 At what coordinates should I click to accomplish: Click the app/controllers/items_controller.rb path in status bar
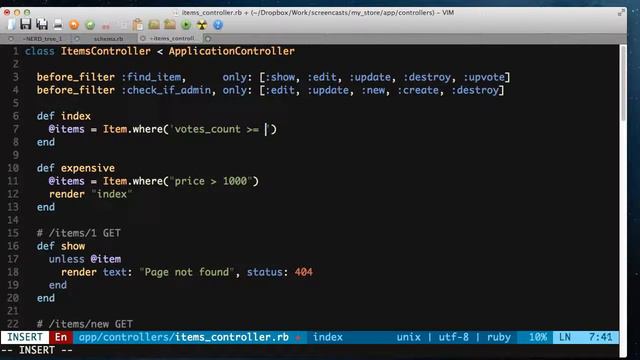pyautogui.click(x=184, y=337)
